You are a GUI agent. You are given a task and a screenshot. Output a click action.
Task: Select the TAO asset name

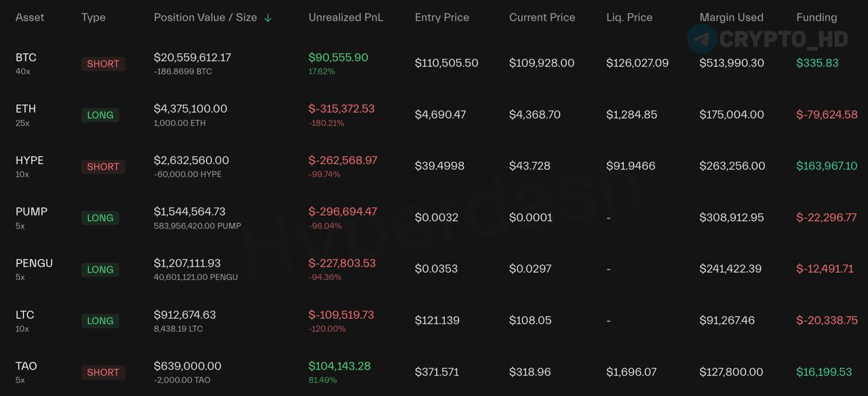(x=26, y=366)
